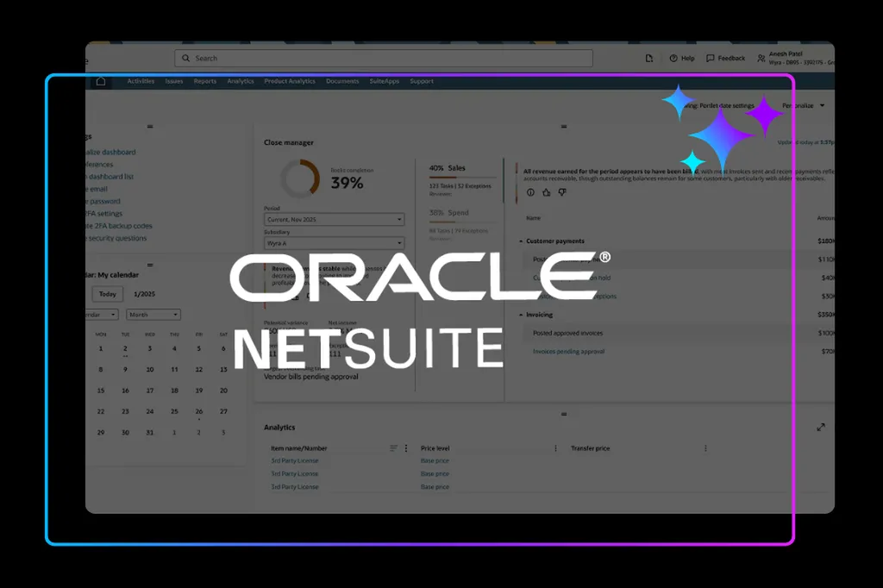Viewport: 883px width, 588px height.
Task: Click sort icon in Item name/Number column
Action: (x=393, y=448)
